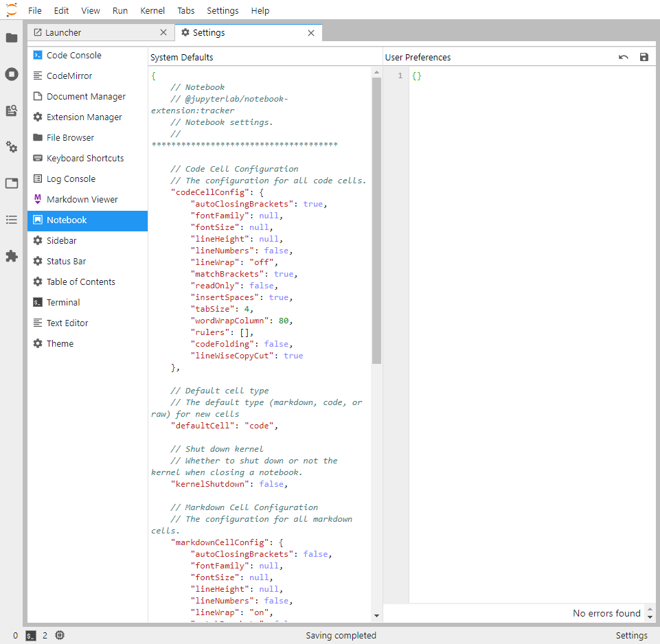Click the "kernelShutdown" key in System Defaults
The height and width of the screenshot is (644, 660).
(210, 484)
